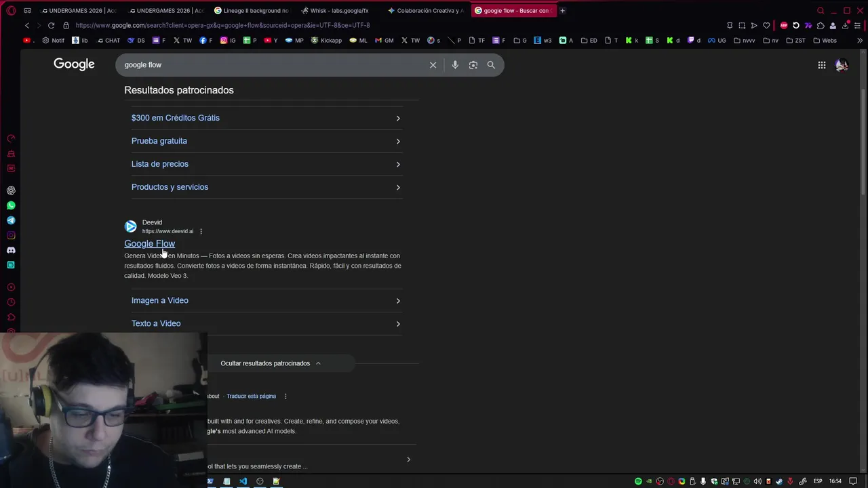Go back to previous page

[27, 25]
